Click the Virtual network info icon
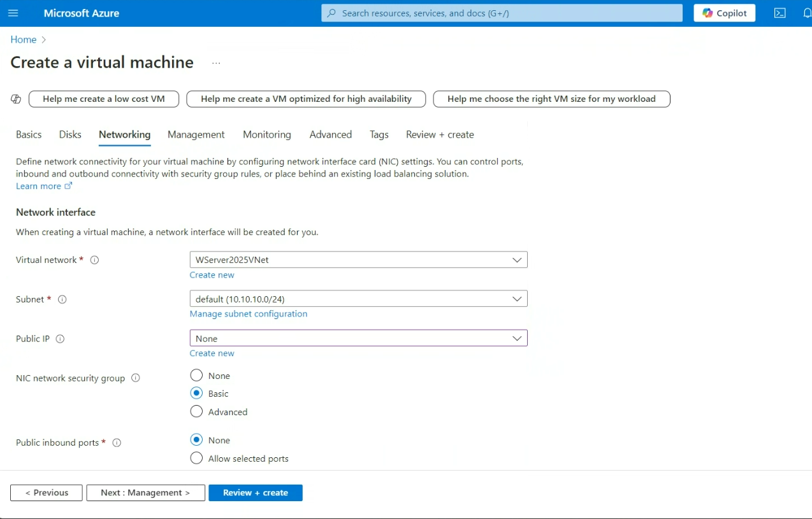812x519 pixels. tap(94, 260)
